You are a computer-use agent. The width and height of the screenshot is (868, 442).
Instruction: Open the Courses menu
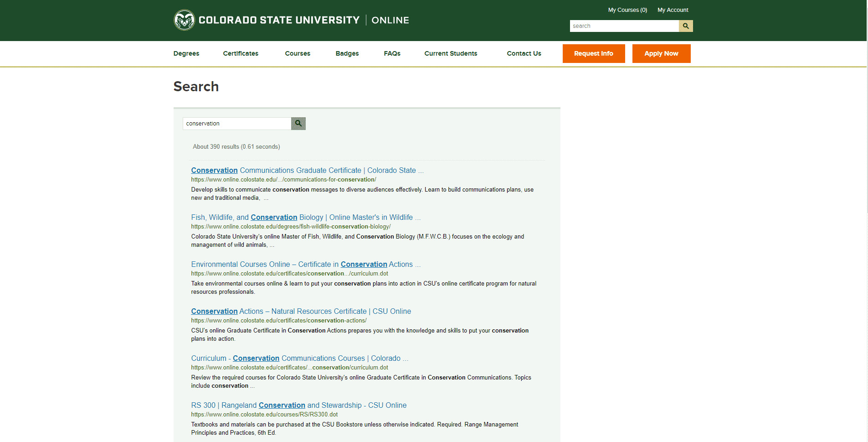(x=298, y=53)
